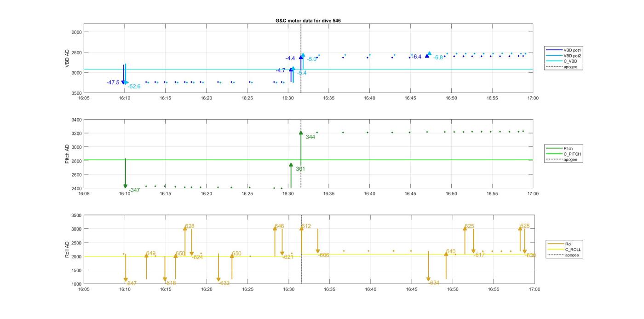Image resolution: width=644 pixels, height=319 pixels.
Task: Click the '-4.7' VBD annotation
Action: (x=281, y=70)
